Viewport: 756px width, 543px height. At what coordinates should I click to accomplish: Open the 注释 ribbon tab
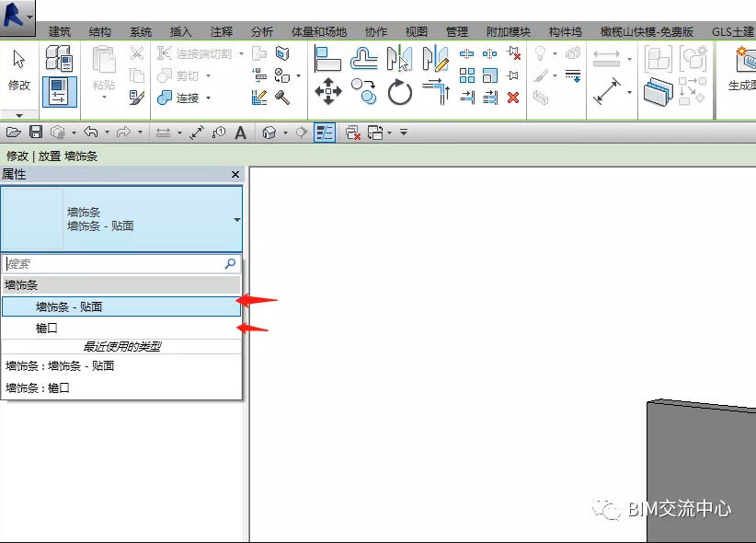click(222, 32)
